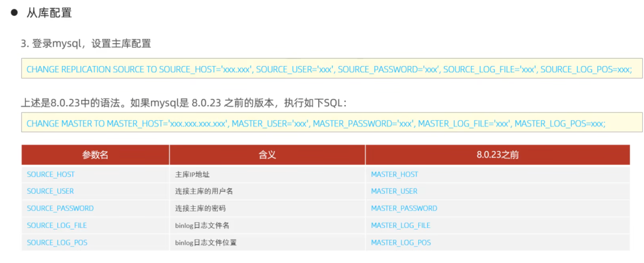Click the 参数名 table header
644x263 pixels.
[x=95, y=155]
